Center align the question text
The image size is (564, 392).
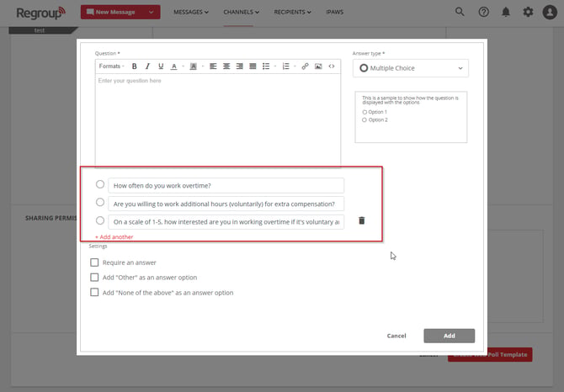click(226, 66)
